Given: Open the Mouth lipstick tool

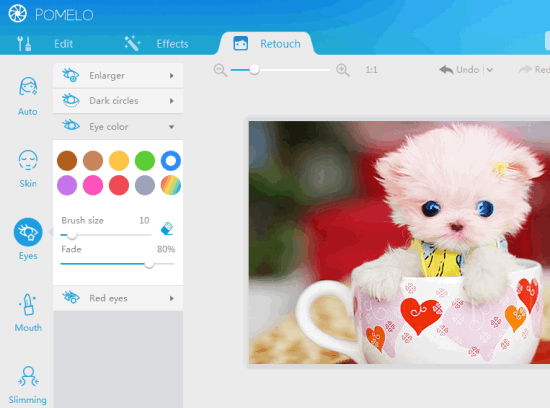Looking at the screenshot, I should pyautogui.click(x=28, y=312).
